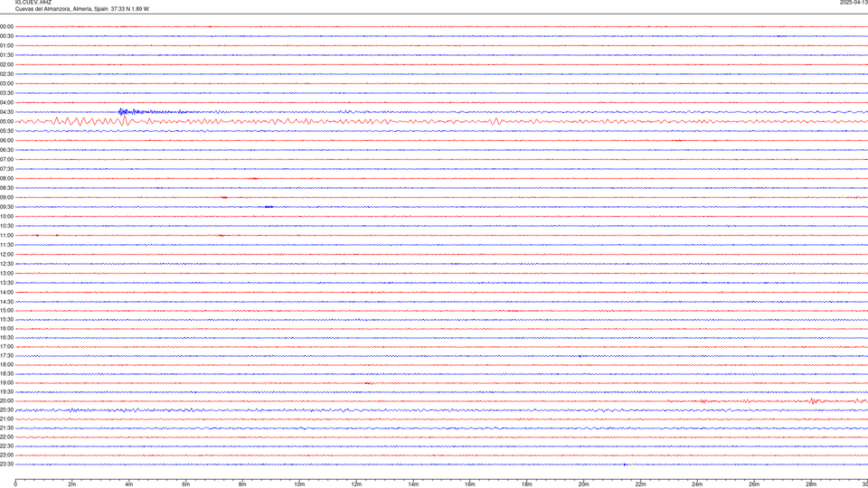Viewport: 868px width, 488px height.
Task: Pick the 08:00 row label
Action: [x=6, y=178]
